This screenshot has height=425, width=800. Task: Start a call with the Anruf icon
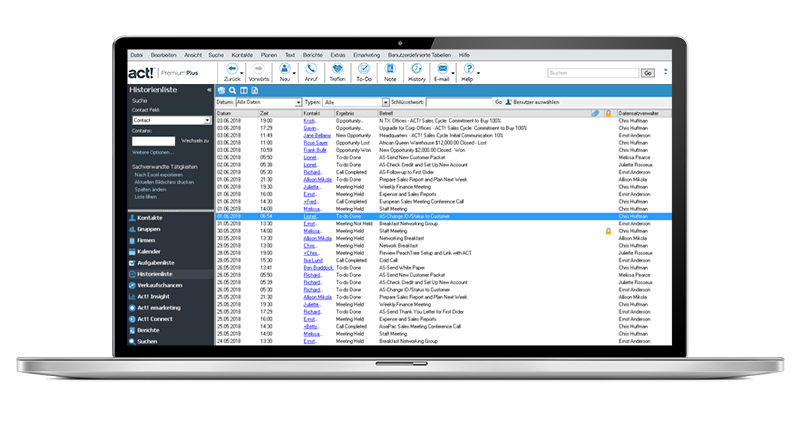(311, 68)
